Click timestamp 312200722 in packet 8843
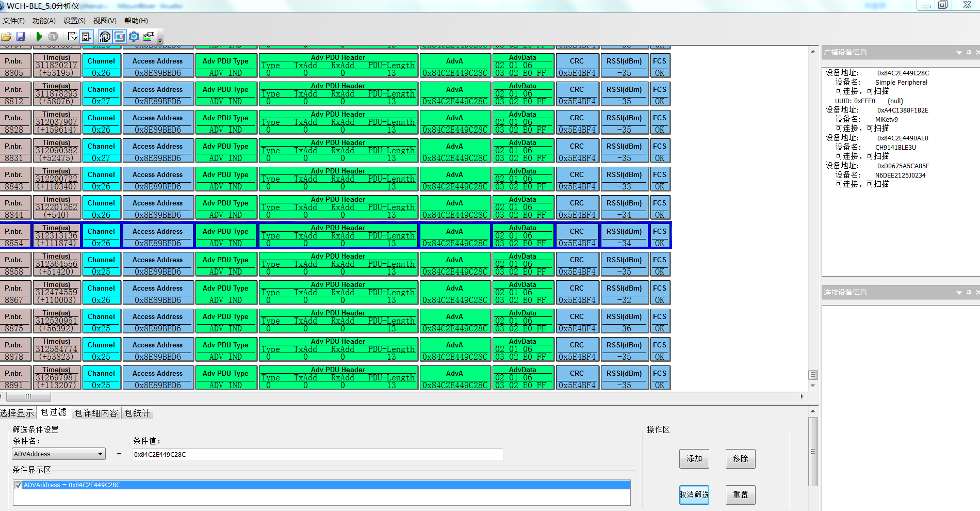 (x=57, y=179)
